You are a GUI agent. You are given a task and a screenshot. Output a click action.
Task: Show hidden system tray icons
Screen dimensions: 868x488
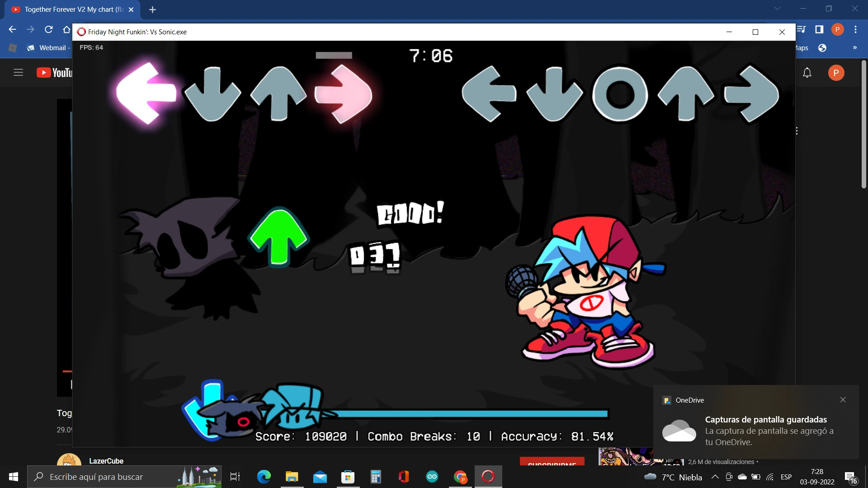715,477
